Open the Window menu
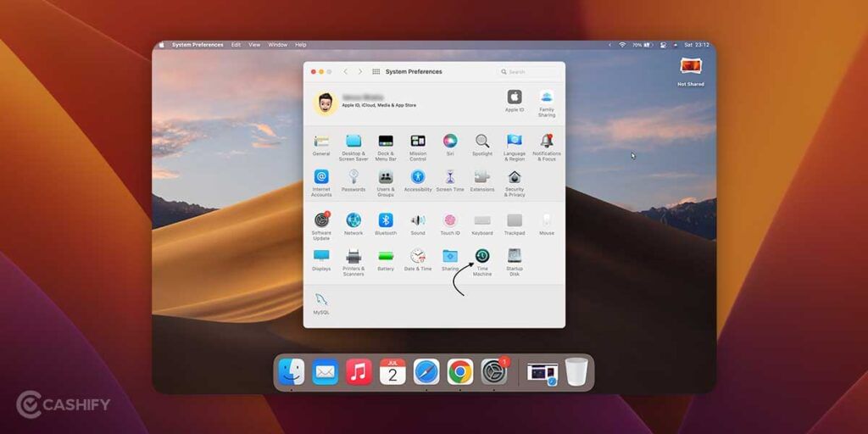868x434 pixels. pos(278,45)
